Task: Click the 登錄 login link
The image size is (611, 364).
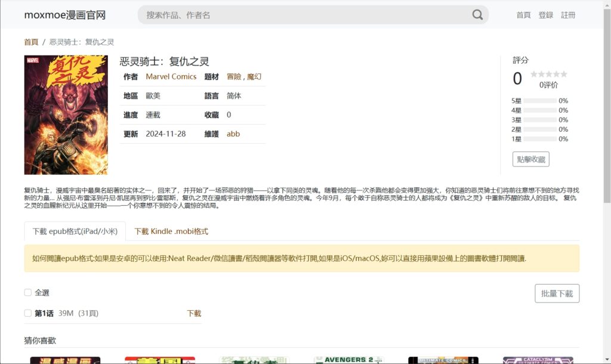Action: [x=545, y=15]
